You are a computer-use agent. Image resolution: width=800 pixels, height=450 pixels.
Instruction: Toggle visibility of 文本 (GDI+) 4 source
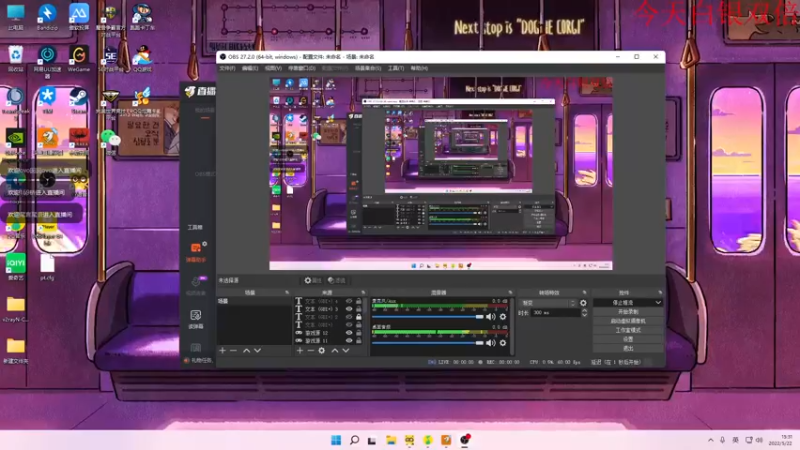pos(349,301)
